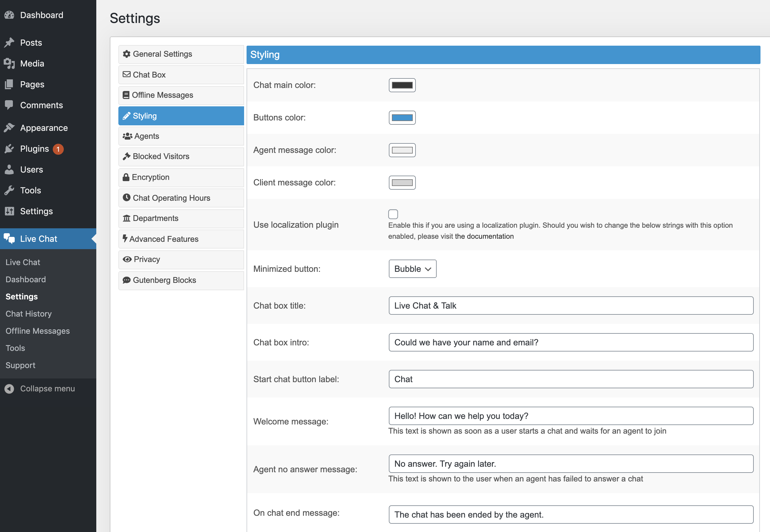Click the Chat box title input field

click(x=571, y=305)
